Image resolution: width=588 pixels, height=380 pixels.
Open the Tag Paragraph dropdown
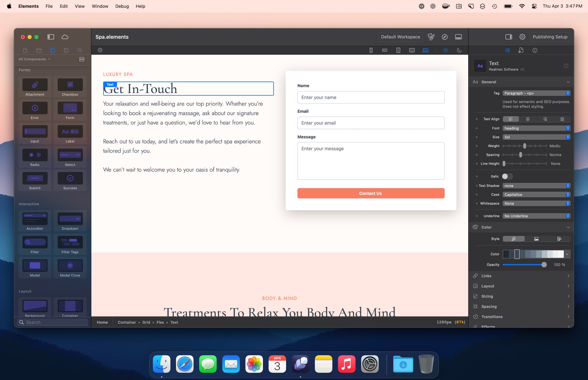tap(536, 93)
